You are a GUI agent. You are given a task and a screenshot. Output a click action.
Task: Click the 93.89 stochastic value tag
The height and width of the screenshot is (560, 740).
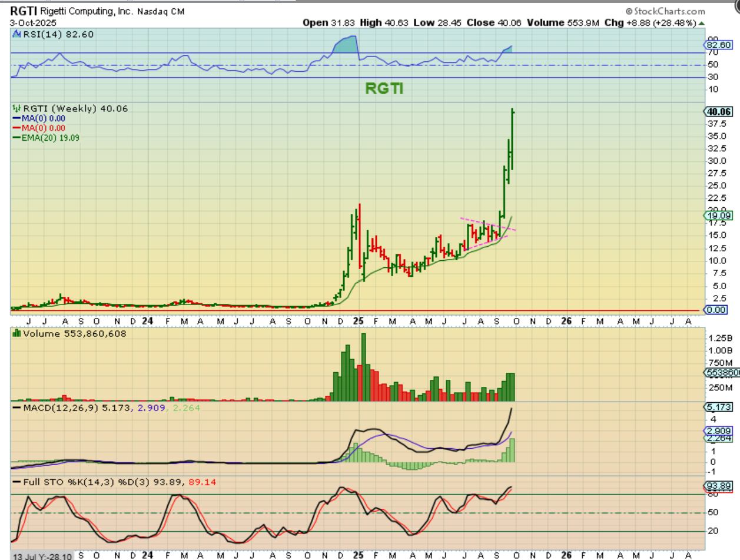point(718,486)
